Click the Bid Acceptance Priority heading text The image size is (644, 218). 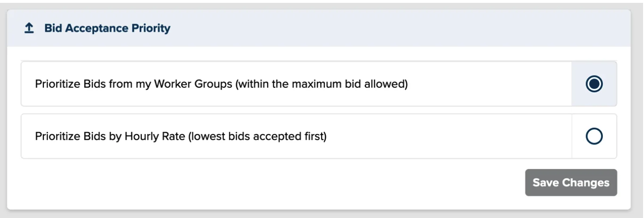(x=107, y=28)
